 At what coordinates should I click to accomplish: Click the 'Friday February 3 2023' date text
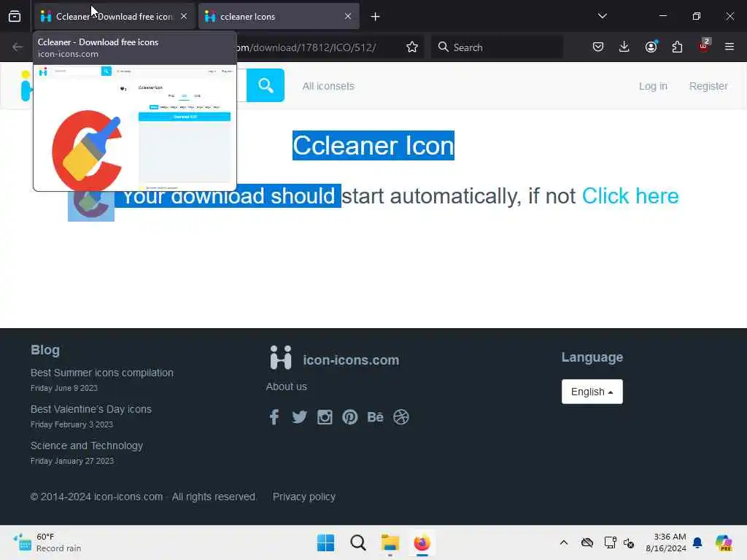tap(71, 424)
